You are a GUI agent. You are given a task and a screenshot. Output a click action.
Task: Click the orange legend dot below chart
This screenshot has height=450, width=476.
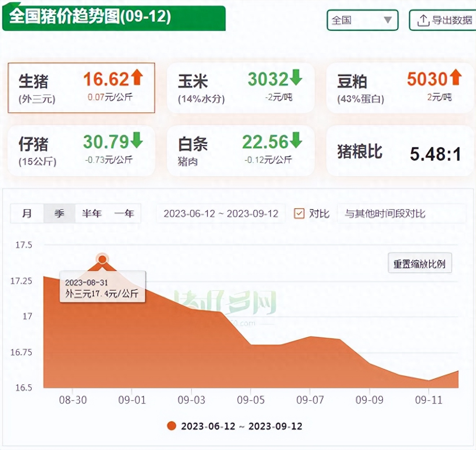click(x=172, y=426)
